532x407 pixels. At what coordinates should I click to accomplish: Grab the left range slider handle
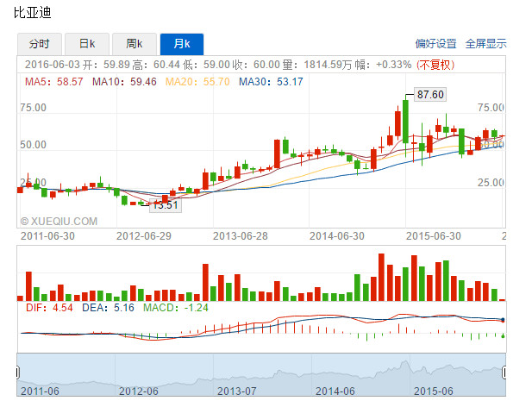tap(17, 373)
